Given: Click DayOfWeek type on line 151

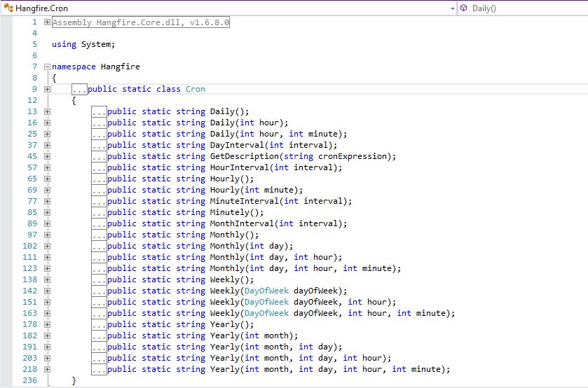Looking at the screenshot, I should 266,302.
